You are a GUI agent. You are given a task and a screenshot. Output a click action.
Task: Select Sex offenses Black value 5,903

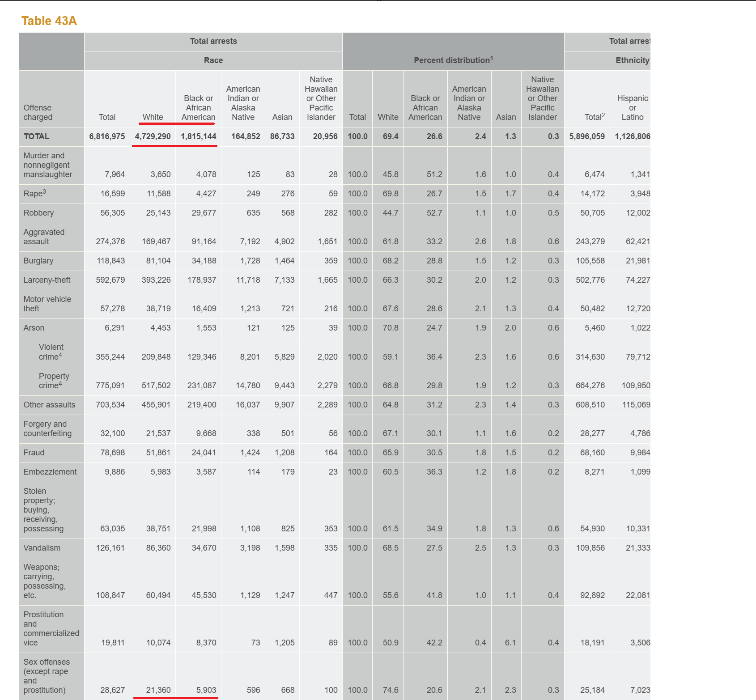click(206, 690)
